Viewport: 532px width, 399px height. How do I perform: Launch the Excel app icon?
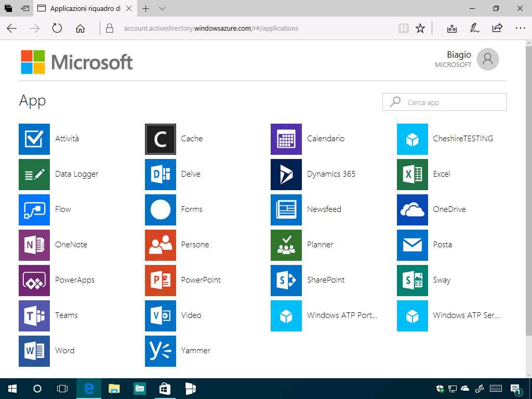(x=412, y=175)
